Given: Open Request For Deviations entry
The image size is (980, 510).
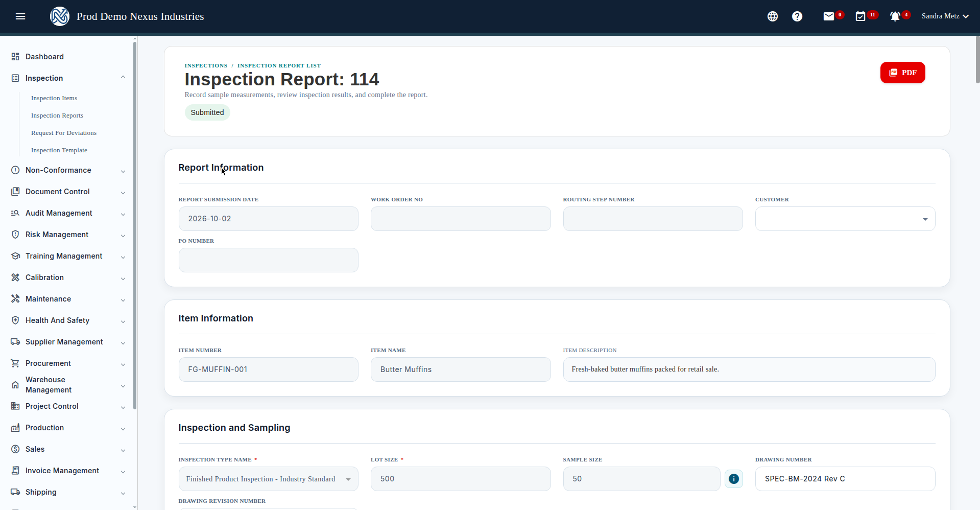Looking at the screenshot, I should (x=64, y=133).
